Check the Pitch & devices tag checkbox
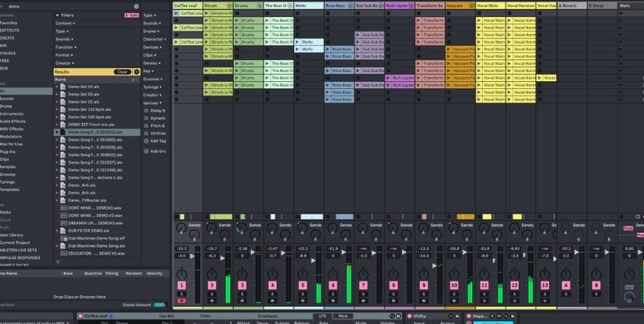Image resolution: width=644 pixels, height=324 pixels. (147, 126)
